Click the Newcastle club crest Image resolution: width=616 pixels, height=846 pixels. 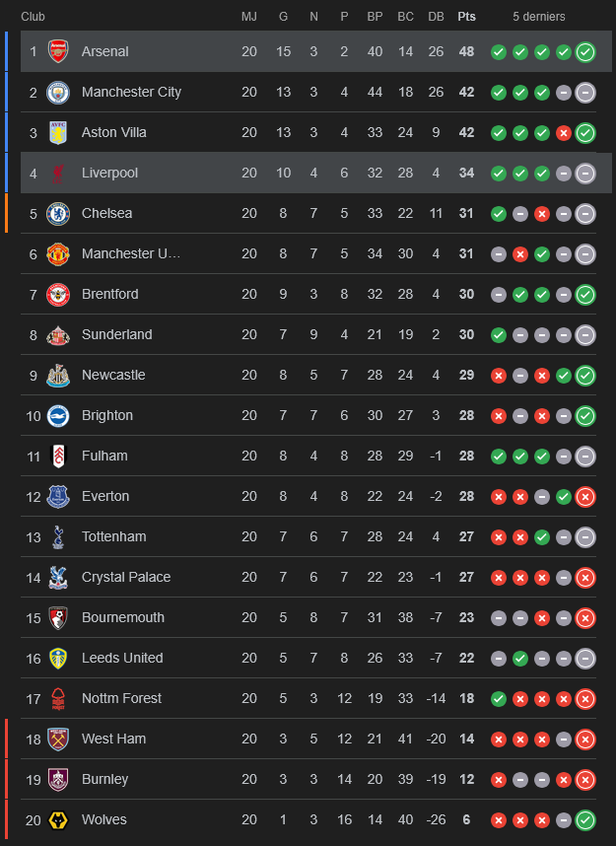[58, 375]
